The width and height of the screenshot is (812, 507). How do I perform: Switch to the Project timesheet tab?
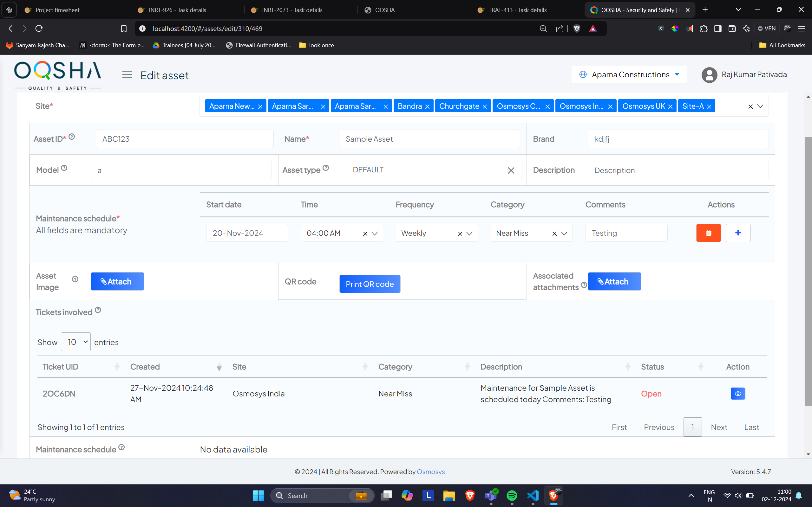coord(57,10)
